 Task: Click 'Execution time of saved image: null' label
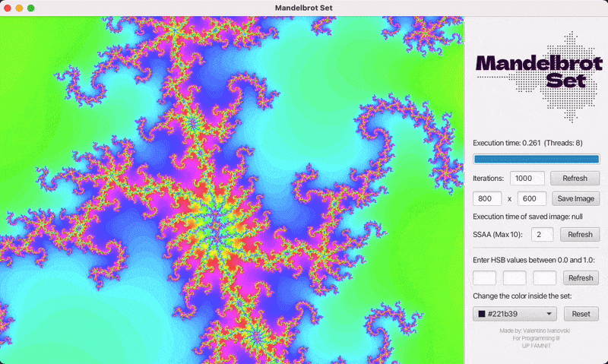(x=527, y=217)
